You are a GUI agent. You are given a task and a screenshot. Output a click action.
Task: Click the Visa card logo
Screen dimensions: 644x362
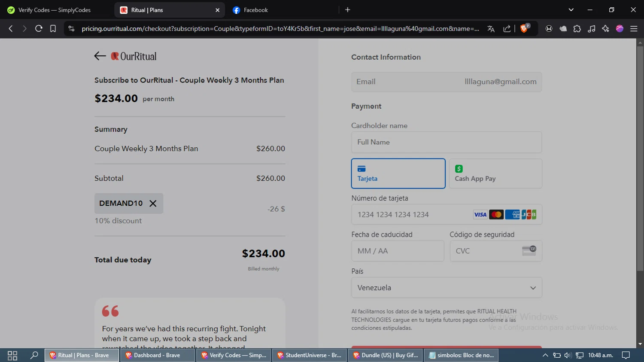tap(480, 215)
